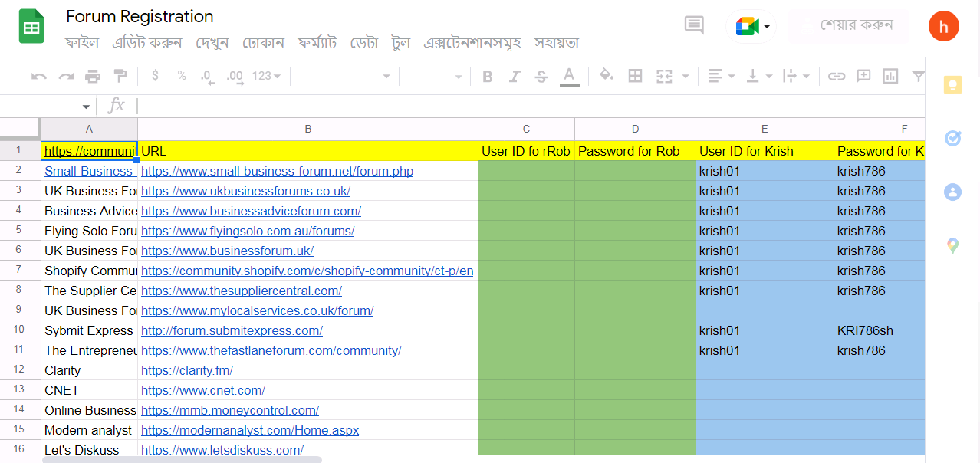Open the ফর্ম্যাট menu
This screenshot has width=980, height=463.
click(317, 43)
